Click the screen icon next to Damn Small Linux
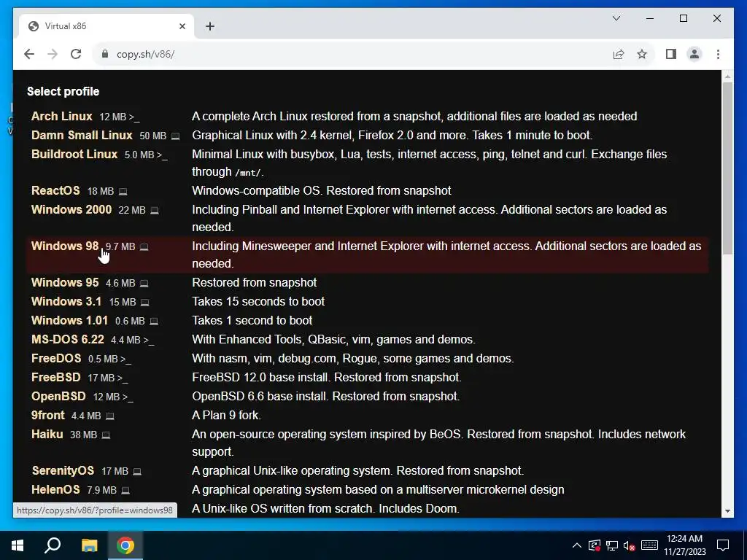This screenshot has height=560, width=747. click(x=175, y=136)
